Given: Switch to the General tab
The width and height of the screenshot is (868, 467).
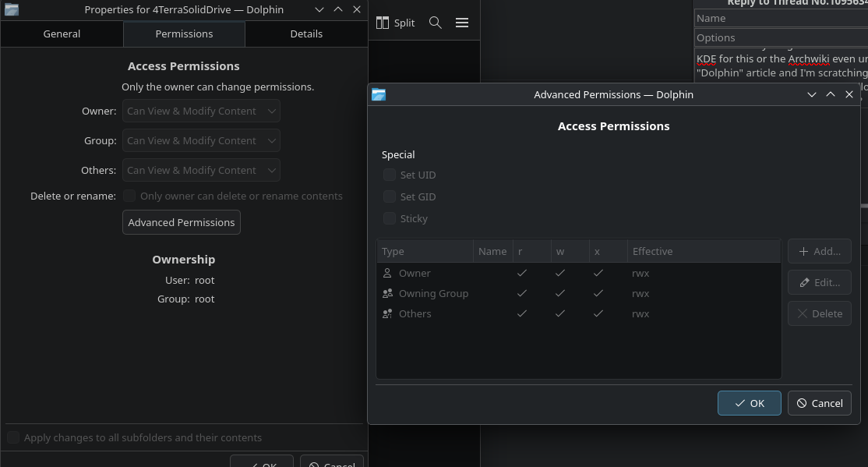Looking at the screenshot, I should (62, 34).
